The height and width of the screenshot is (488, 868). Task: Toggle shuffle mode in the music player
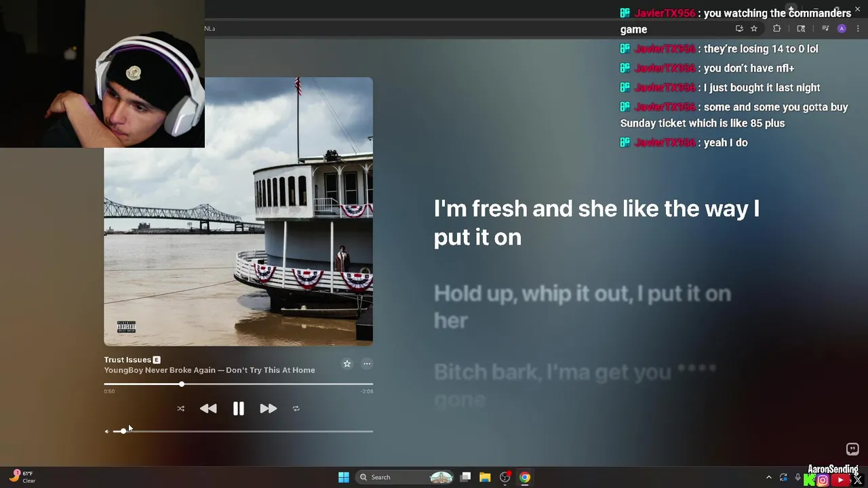click(x=180, y=409)
